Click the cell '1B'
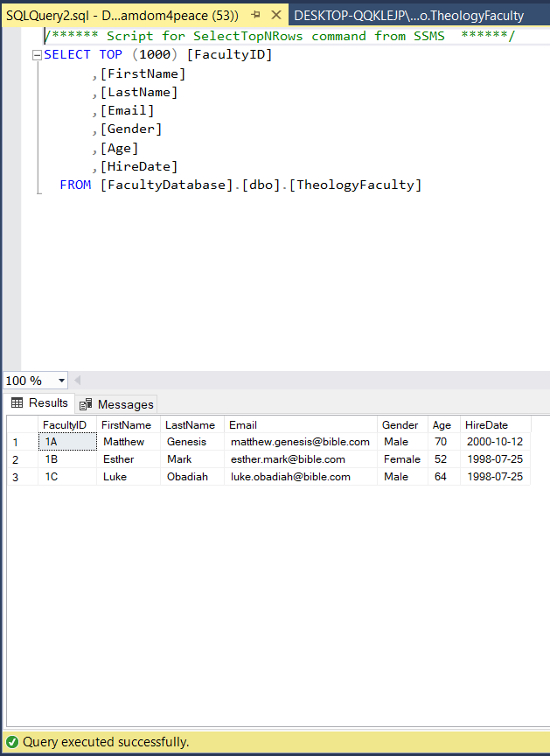 (x=67, y=459)
